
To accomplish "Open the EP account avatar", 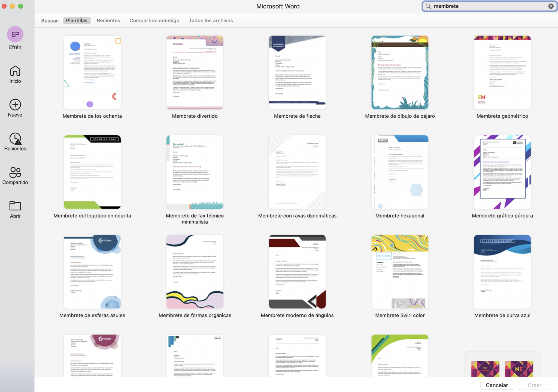I will 15,34.
